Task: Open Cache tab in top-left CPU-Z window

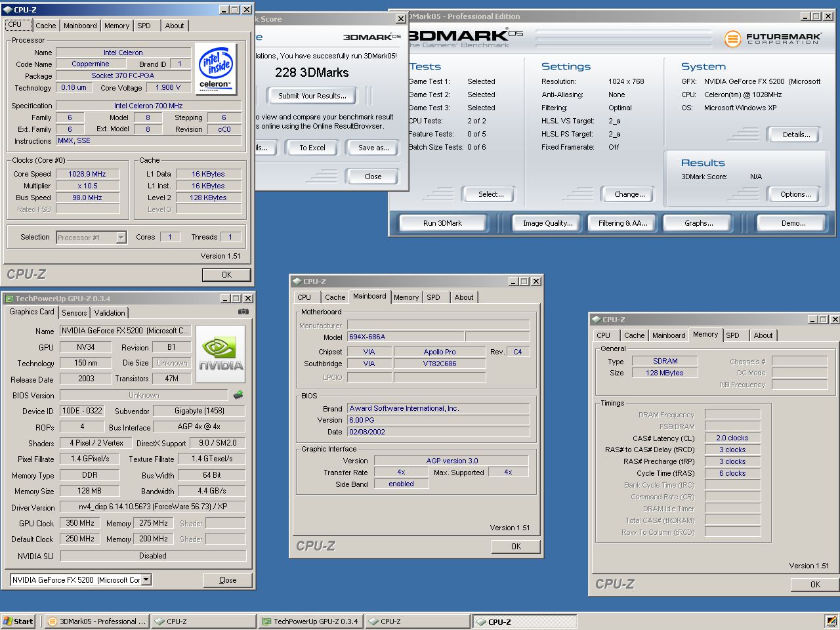Action: pyautogui.click(x=45, y=26)
